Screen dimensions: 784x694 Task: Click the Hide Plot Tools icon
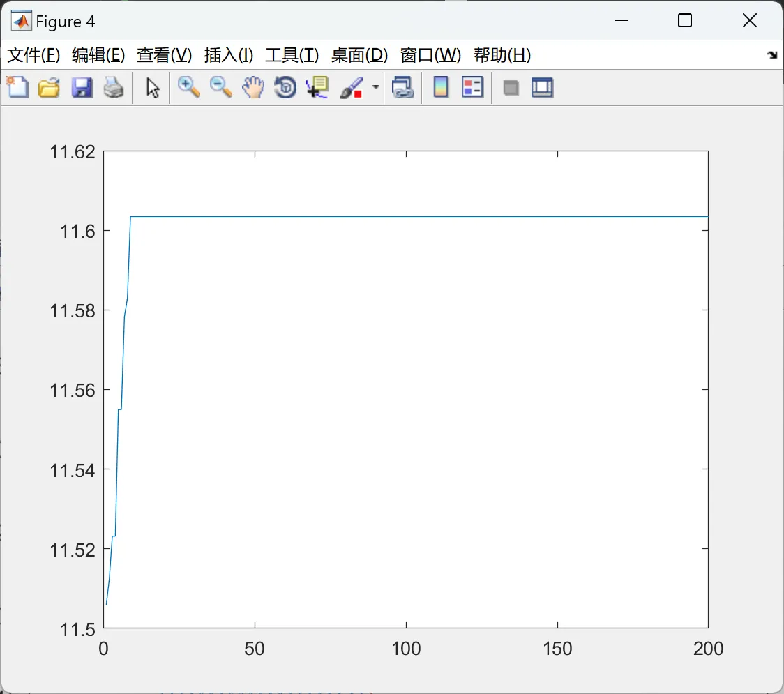click(x=511, y=88)
